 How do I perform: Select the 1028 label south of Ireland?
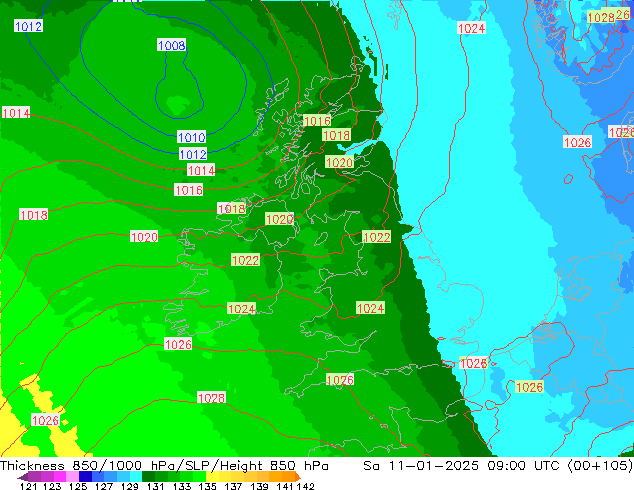point(211,398)
